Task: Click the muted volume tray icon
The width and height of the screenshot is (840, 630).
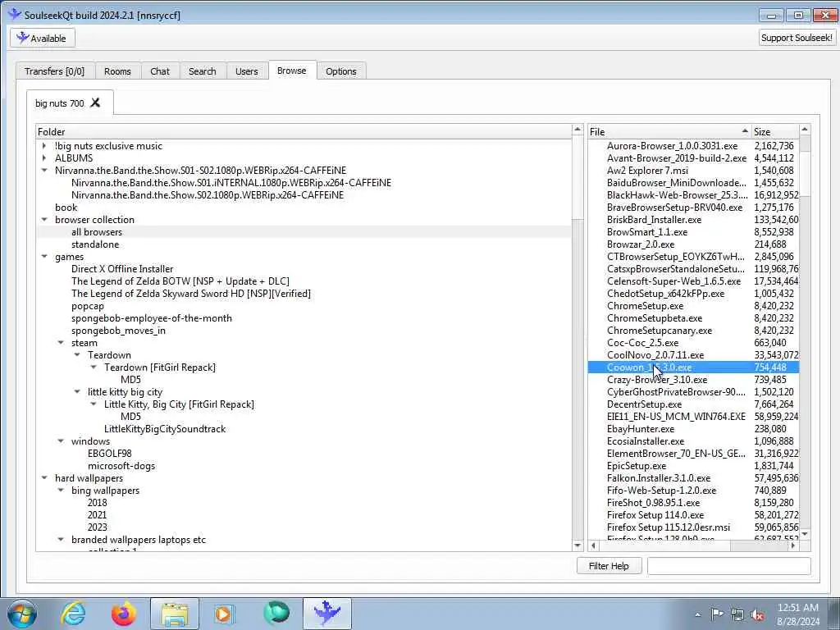Action: 757,614
